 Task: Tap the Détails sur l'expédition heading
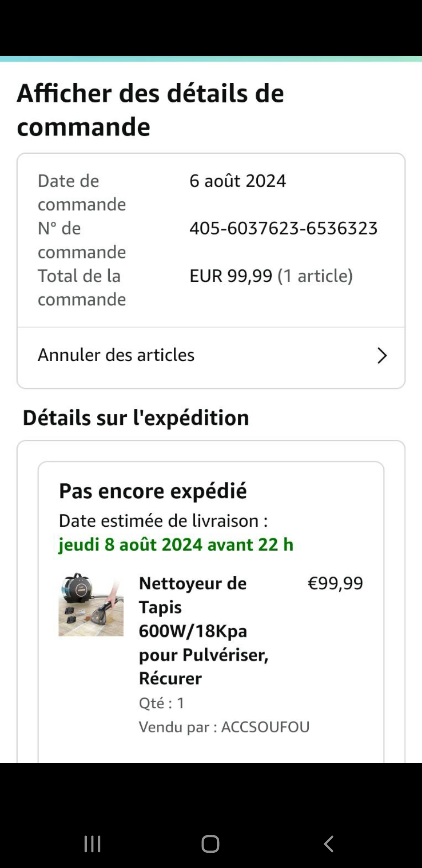136,418
